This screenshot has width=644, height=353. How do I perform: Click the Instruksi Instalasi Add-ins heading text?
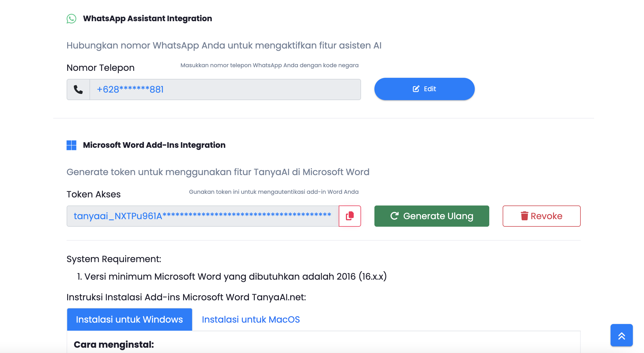pos(186,297)
